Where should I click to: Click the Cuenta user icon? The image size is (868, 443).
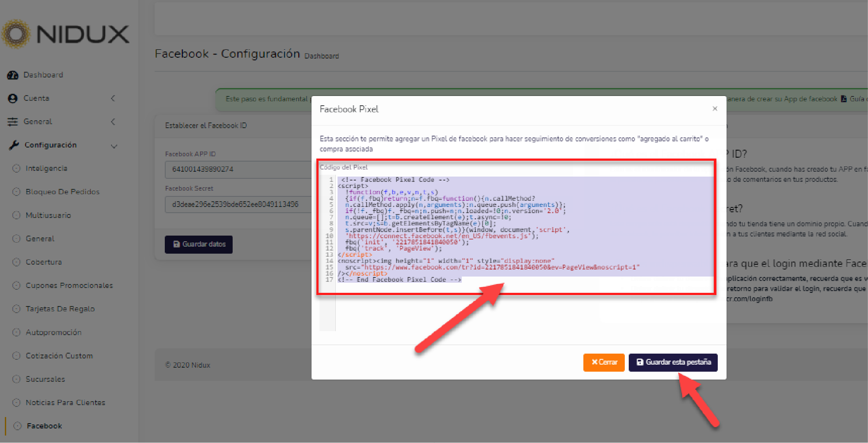tap(13, 99)
